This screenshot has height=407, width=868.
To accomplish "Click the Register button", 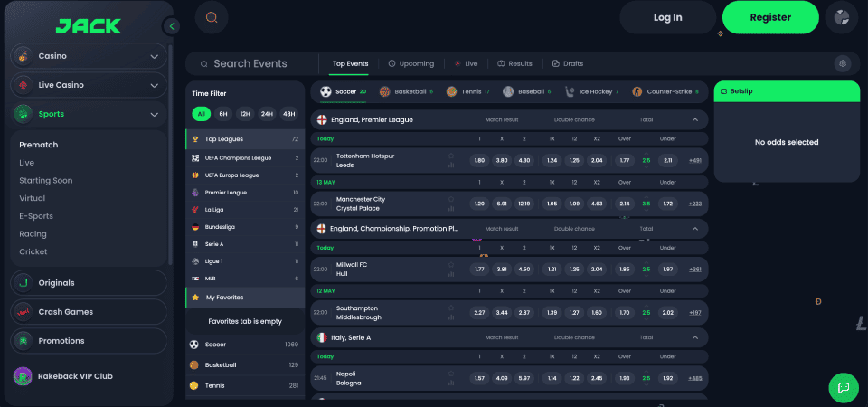I will click(770, 17).
